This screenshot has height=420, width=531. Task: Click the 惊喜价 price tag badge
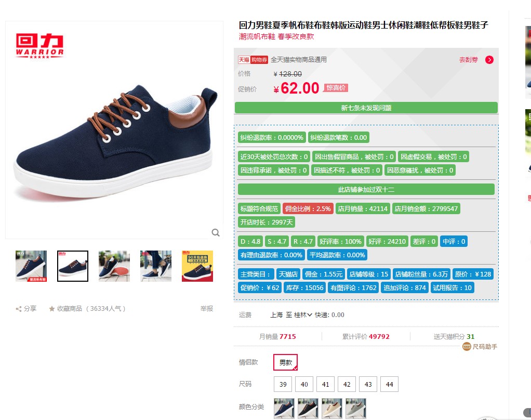[336, 88]
